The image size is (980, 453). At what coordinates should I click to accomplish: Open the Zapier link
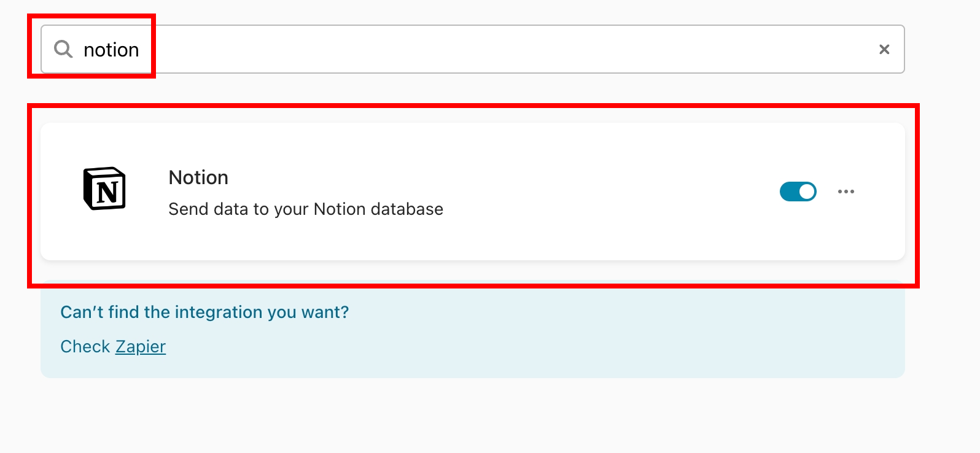click(141, 347)
